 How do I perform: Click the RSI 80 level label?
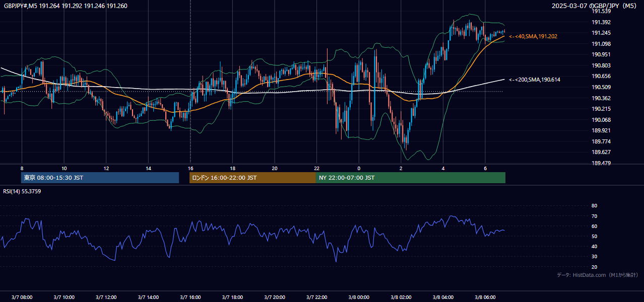point(594,206)
